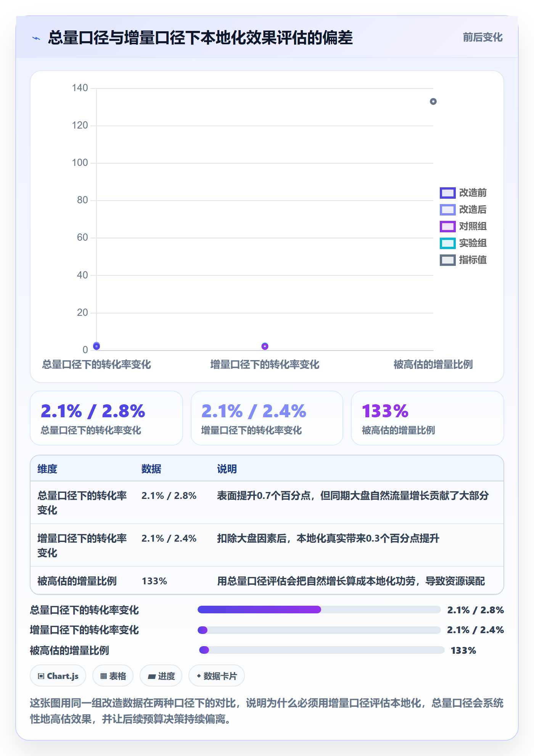Viewport: 534px width, 756px height.
Task: Click the 说明 table column header
Action: click(227, 469)
